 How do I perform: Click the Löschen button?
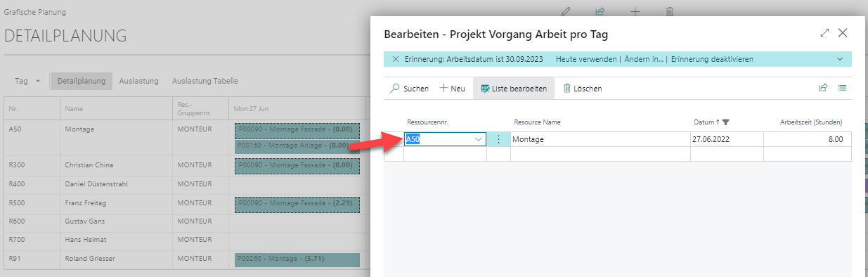[x=583, y=89]
